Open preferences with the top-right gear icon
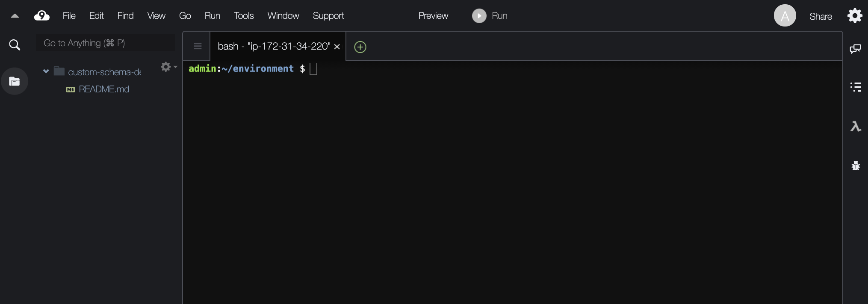868x304 pixels. click(x=855, y=16)
